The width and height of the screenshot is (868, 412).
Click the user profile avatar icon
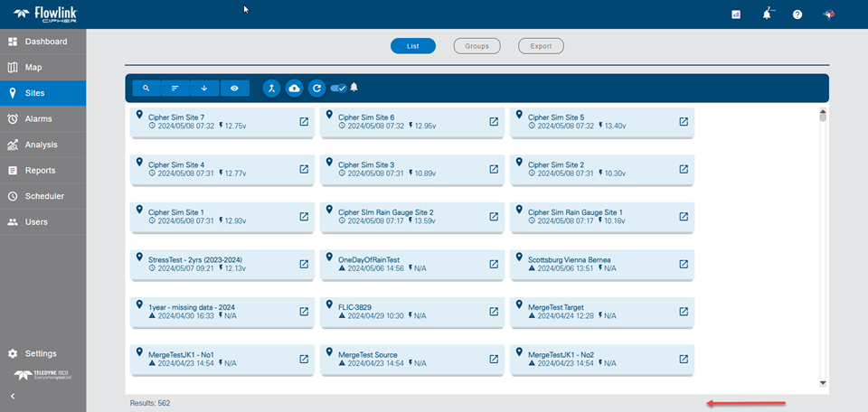pyautogui.click(x=827, y=15)
